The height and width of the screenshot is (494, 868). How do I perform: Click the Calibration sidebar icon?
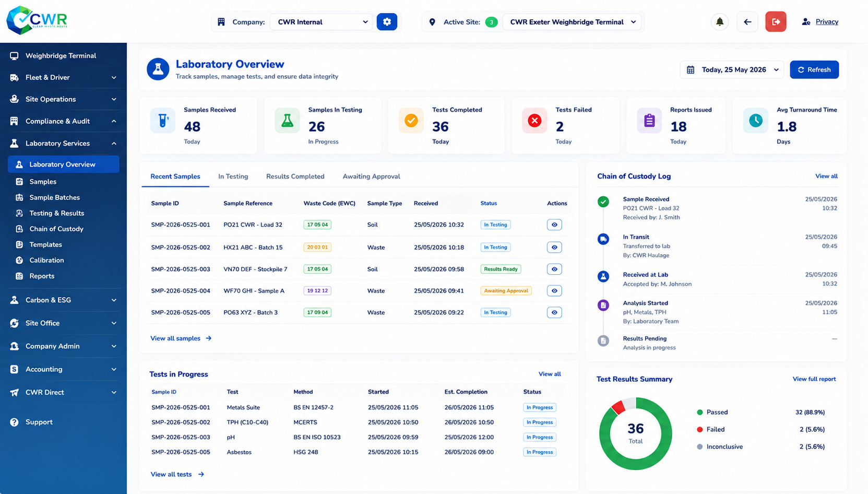19,260
